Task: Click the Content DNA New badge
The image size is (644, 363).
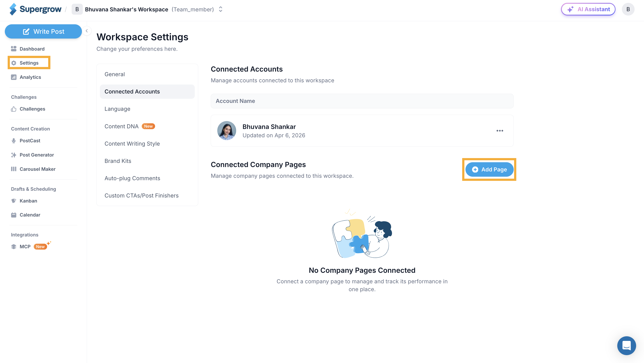Action: [x=148, y=126]
